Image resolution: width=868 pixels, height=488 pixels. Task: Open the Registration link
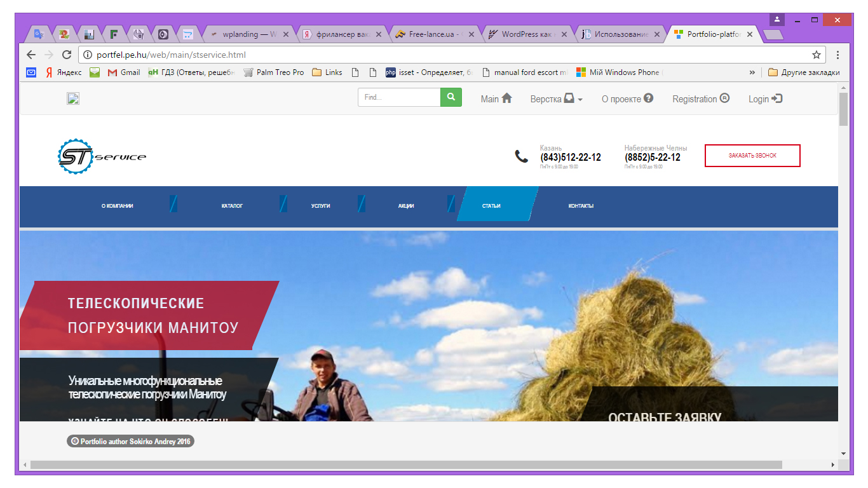pyautogui.click(x=701, y=99)
